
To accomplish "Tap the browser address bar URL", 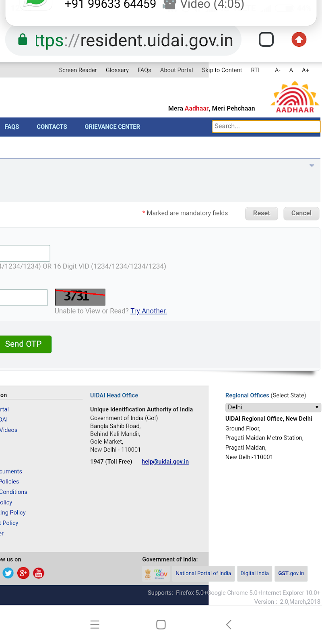I will [134, 40].
